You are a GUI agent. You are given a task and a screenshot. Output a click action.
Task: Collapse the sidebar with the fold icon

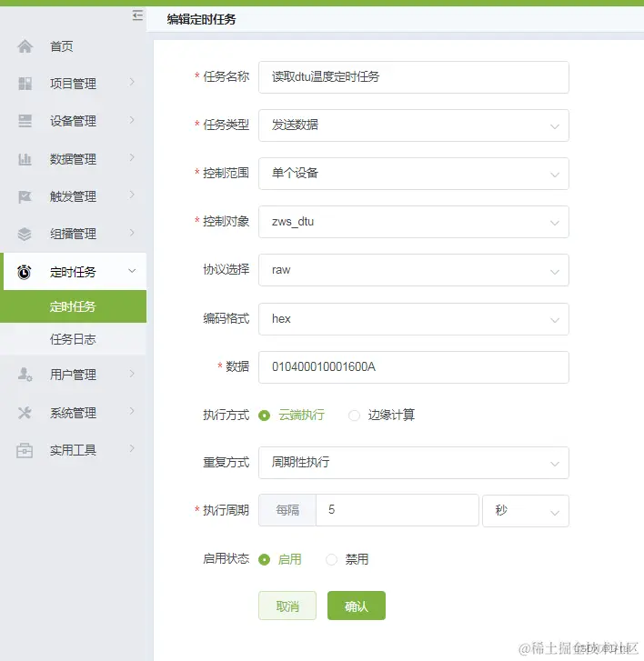137,15
